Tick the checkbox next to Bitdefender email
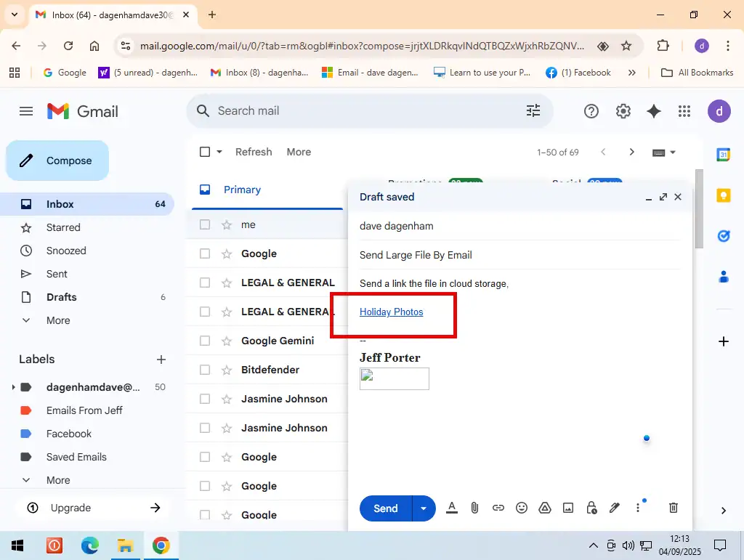744x560 pixels. pos(205,370)
